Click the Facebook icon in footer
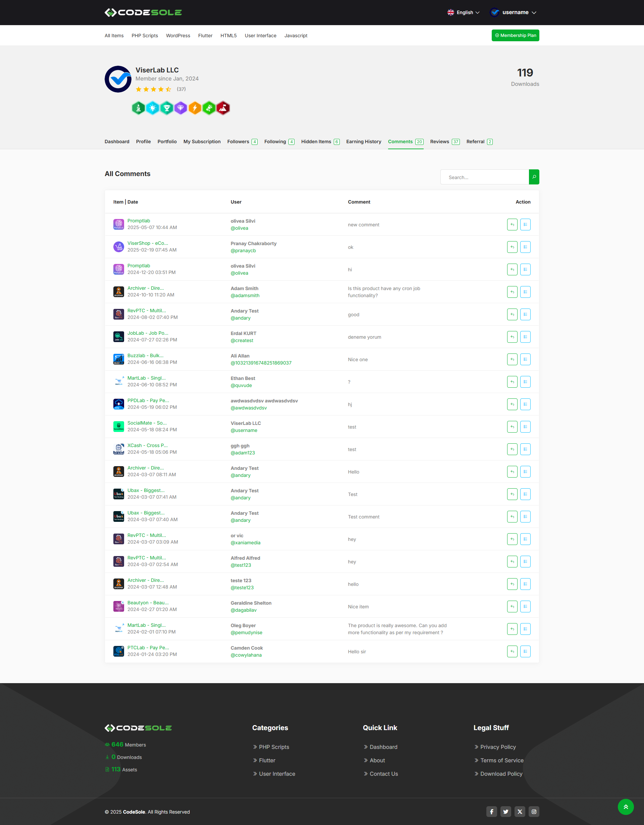The image size is (644, 825). pos(491,811)
